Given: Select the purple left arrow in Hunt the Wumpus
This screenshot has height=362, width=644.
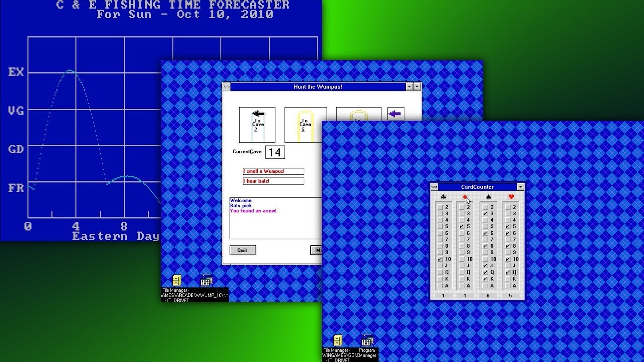Looking at the screenshot, I should [x=395, y=114].
